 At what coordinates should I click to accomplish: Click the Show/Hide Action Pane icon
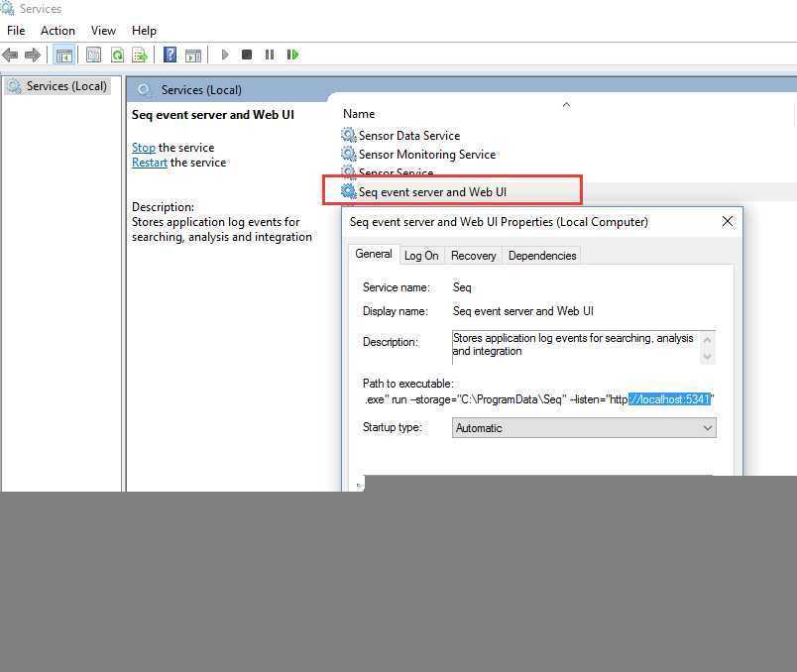[193, 55]
